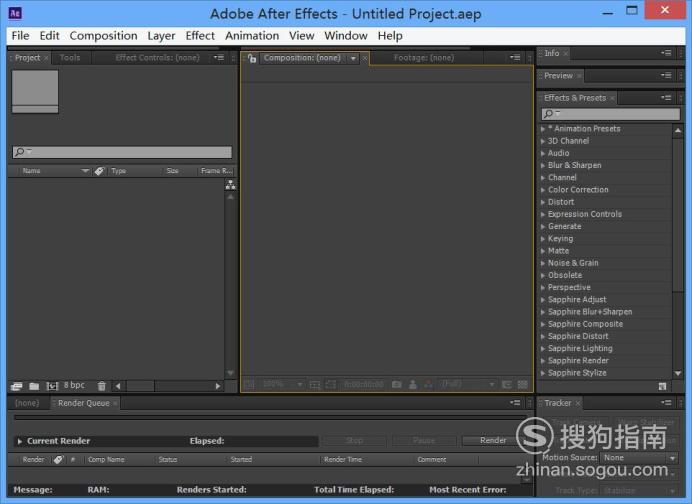Screen dimensions: 692x504
Task: Open the Window menu
Action: pos(346,36)
